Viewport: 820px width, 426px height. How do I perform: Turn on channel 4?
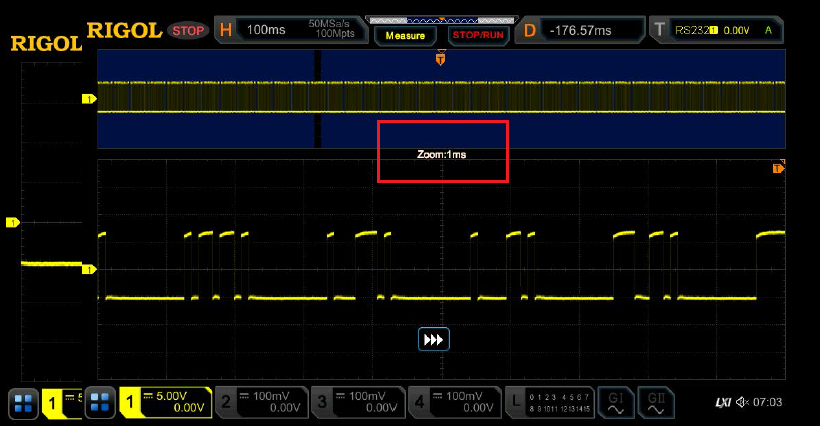coord(453,403)
